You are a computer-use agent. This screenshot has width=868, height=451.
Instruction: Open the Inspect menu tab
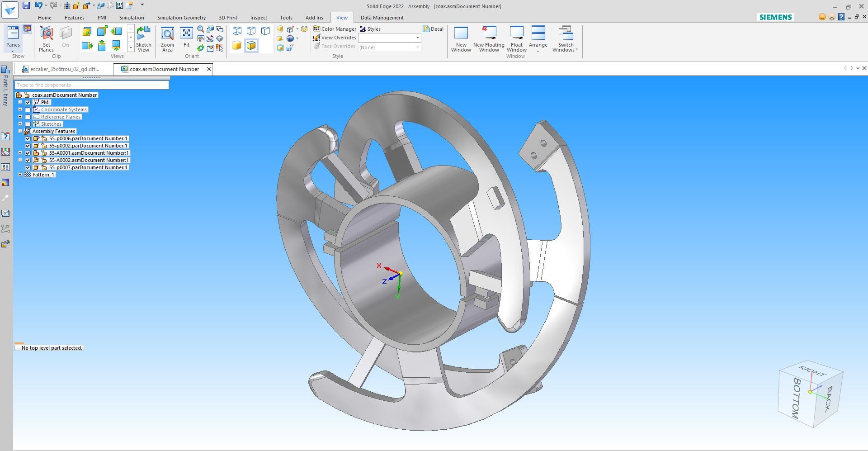258,17
